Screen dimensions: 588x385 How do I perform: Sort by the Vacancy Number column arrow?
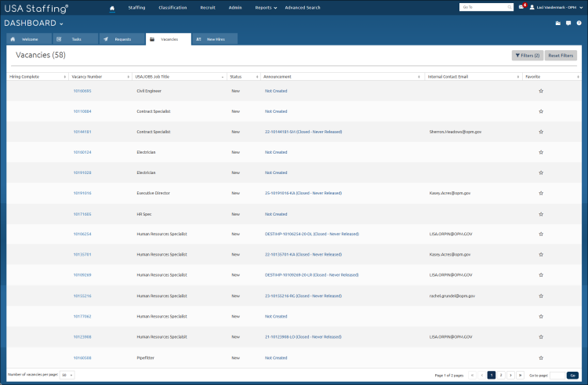click(129, 77)
